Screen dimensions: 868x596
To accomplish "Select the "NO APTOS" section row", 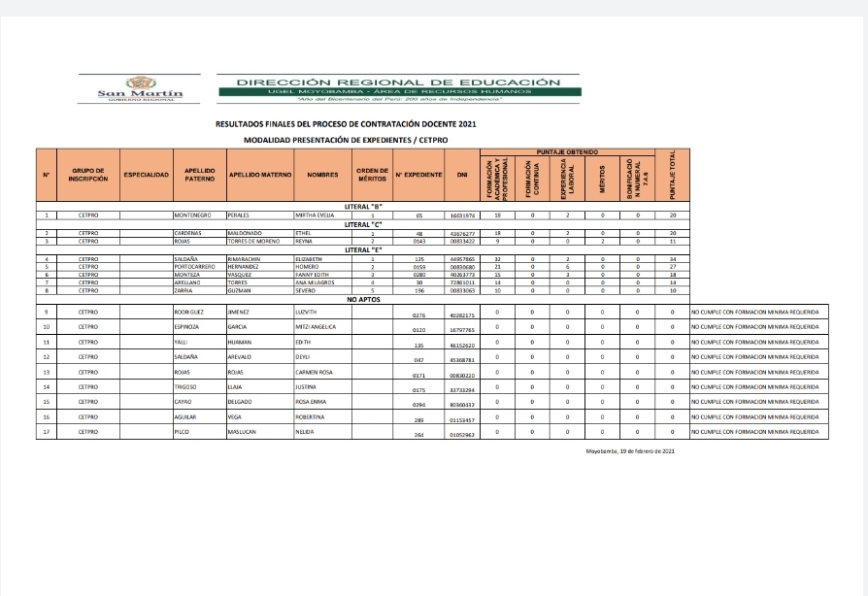I will point(363,299).
